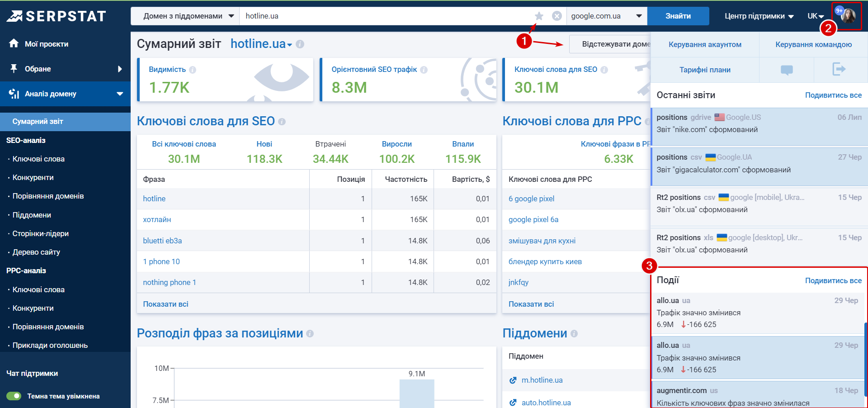Open Тарифні плани
This screenshot has height=408, width=868.
pos(705,70)
